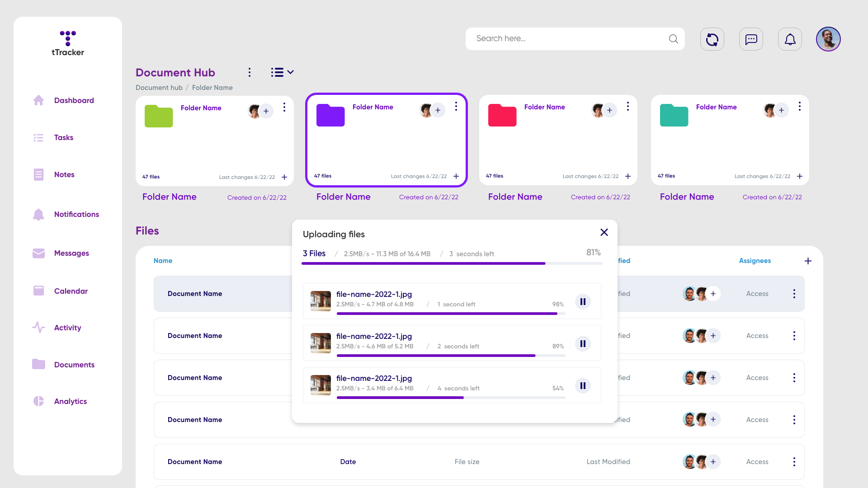
Task: Open the user profile avatar
Action: click(x=828, y=39)
